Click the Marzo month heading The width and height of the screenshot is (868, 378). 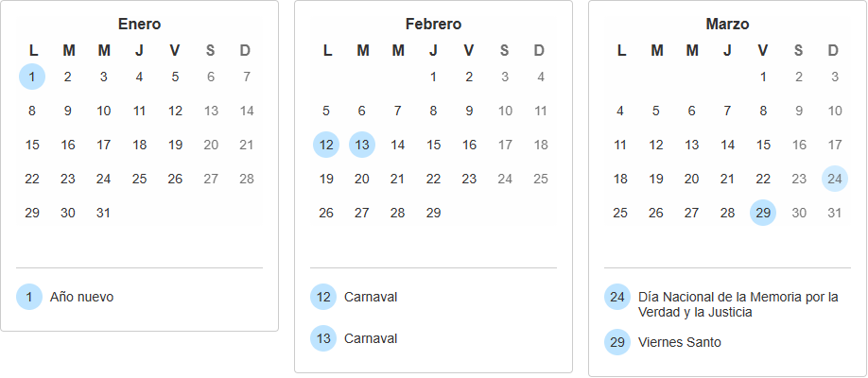727,24
